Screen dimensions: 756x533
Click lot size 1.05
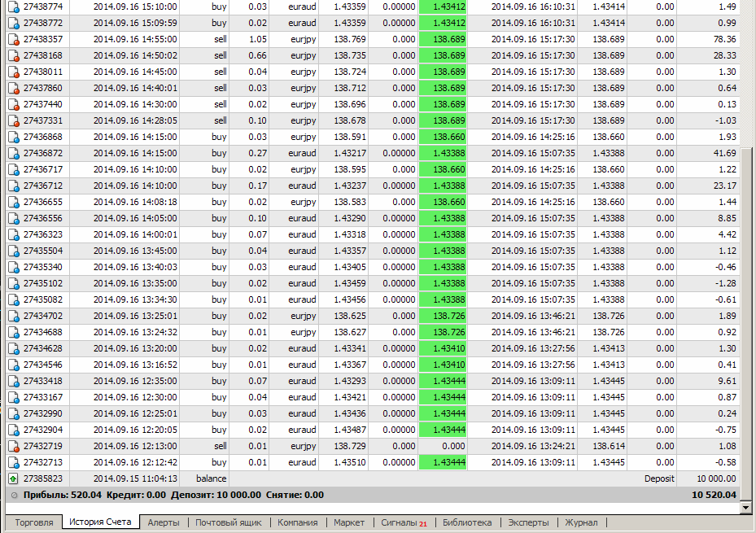tap(257, 39)
